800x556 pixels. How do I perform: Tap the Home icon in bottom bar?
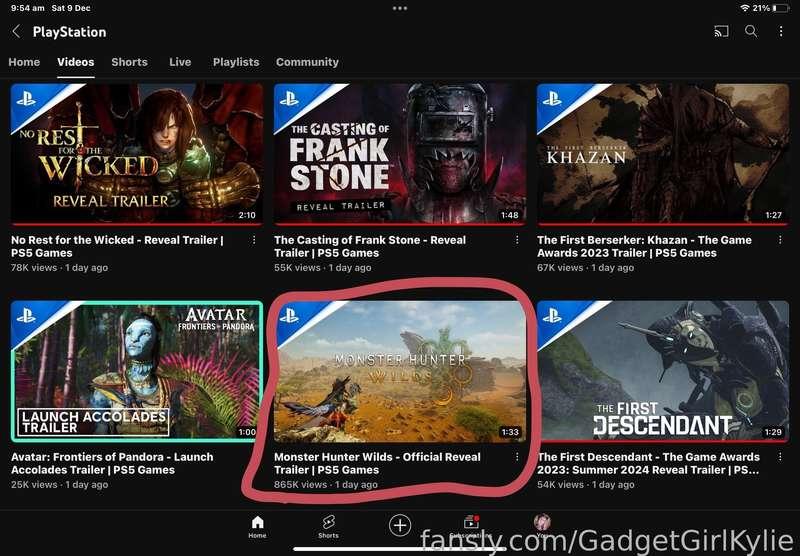[x=257, y=527]
